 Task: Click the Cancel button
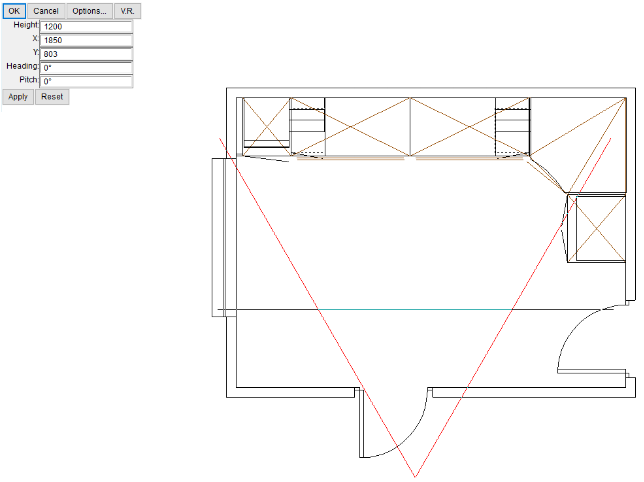(x=46, y=11)
